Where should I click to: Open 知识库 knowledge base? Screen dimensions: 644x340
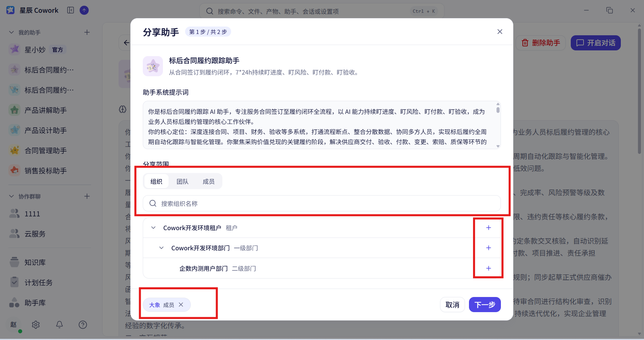pos(50,262)
